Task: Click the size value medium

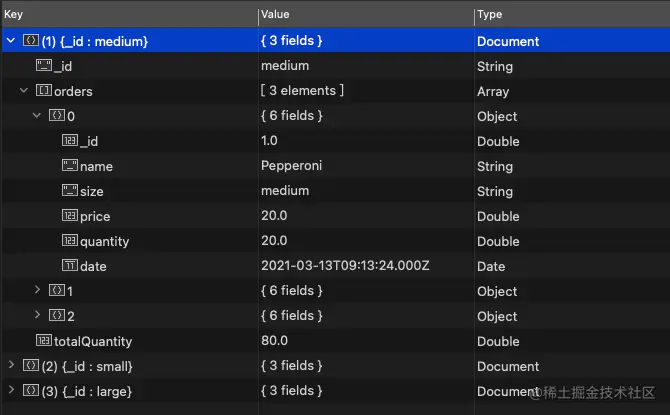Action: pyautogui.click(x=285, y=191)
